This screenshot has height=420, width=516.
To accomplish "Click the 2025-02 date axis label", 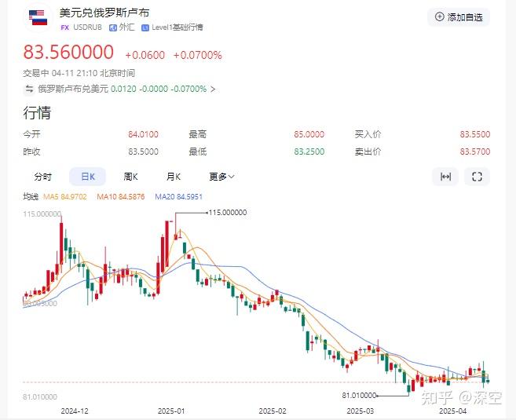I will point(273,411).
